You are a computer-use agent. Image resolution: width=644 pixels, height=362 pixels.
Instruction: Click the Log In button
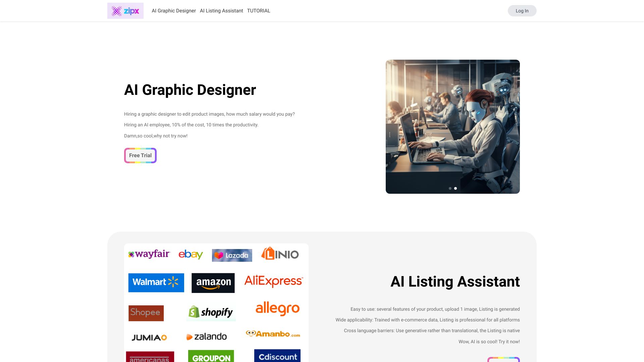tap(522, 11)
